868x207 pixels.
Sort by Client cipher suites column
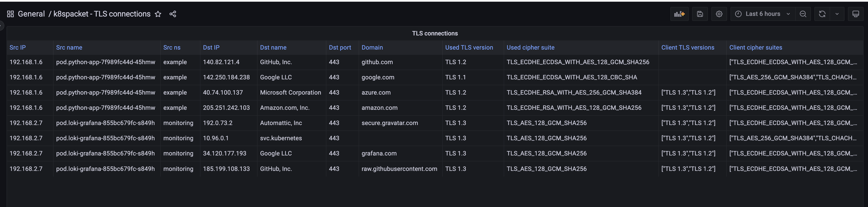pyautogui.click(x=755, y=47)
